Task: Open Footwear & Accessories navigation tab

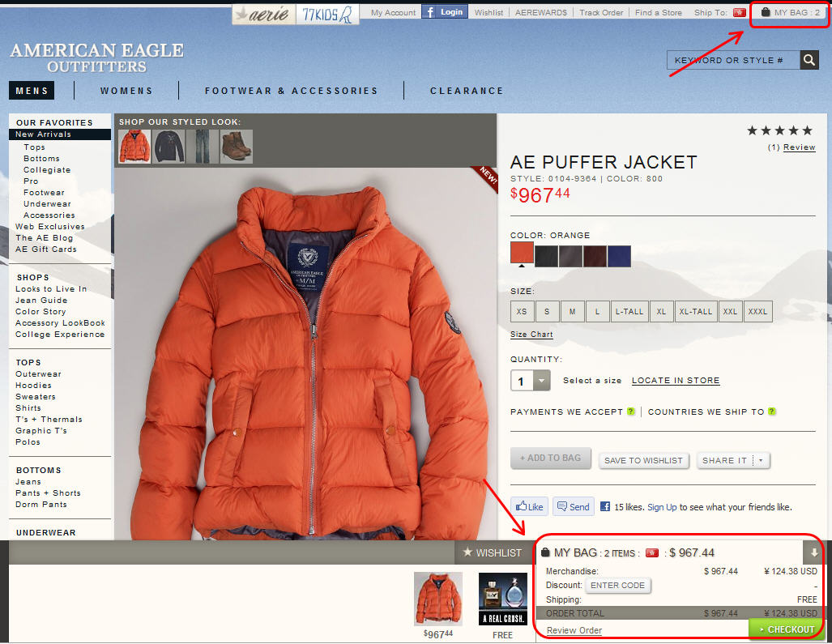Action: point(292,91)
